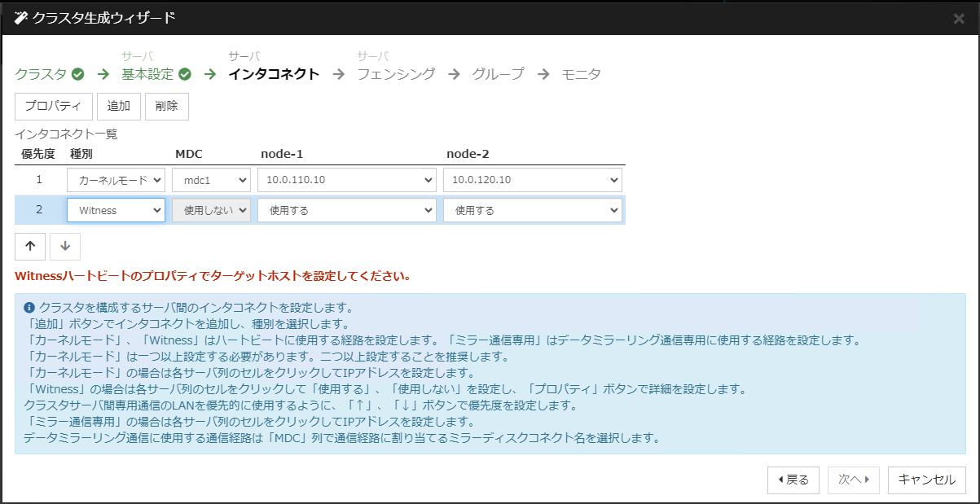Screen dimensions: 980x504
Task: Click the 削除 button
Action: point(166,106)
